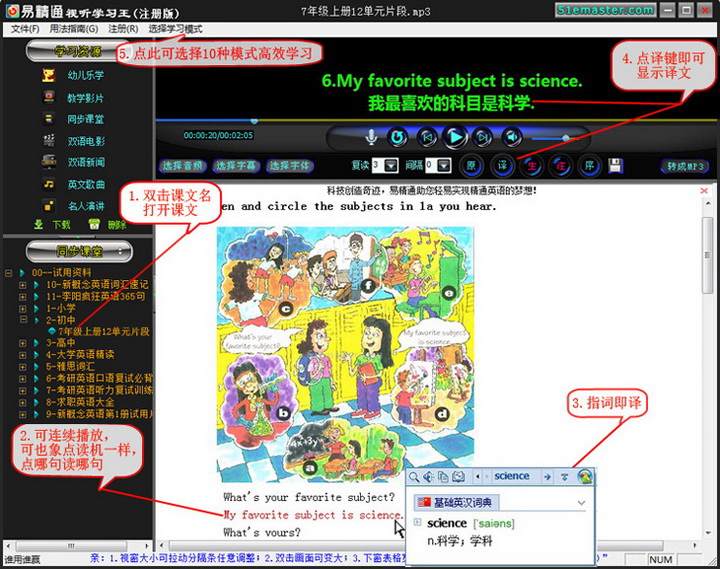This screenshot has height=569, width=720.
Task: Expand the 11-李阳疯狂英语365句 node
Action: [22, 297]
